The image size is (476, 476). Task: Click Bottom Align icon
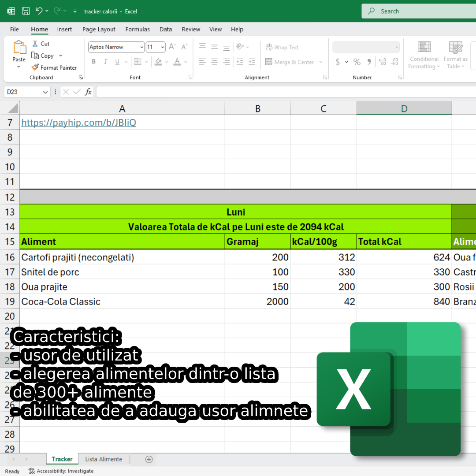[227, 47]
